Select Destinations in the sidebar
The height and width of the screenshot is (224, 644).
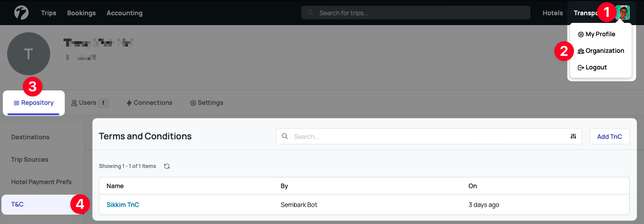30,137
